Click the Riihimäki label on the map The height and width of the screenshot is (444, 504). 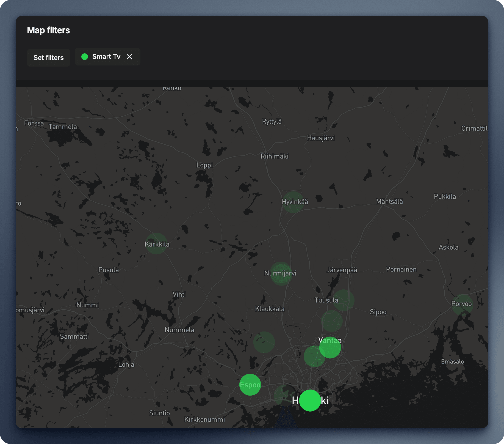point(274,156)
